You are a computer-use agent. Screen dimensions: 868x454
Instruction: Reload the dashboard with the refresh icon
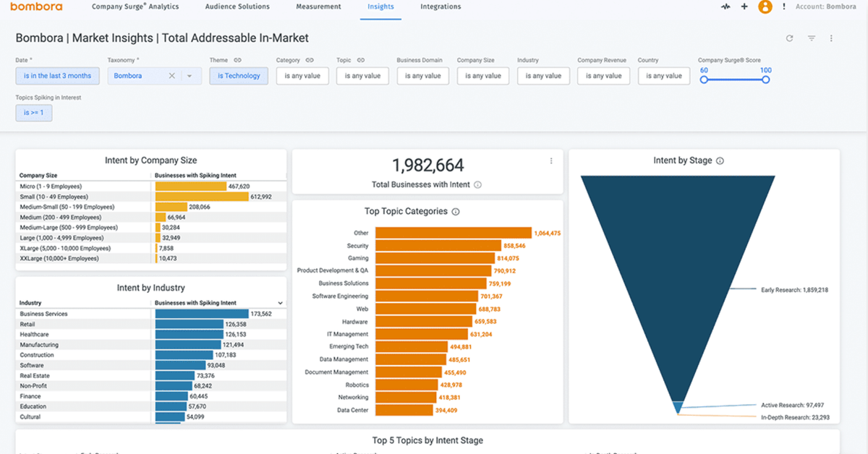point(789,38)
